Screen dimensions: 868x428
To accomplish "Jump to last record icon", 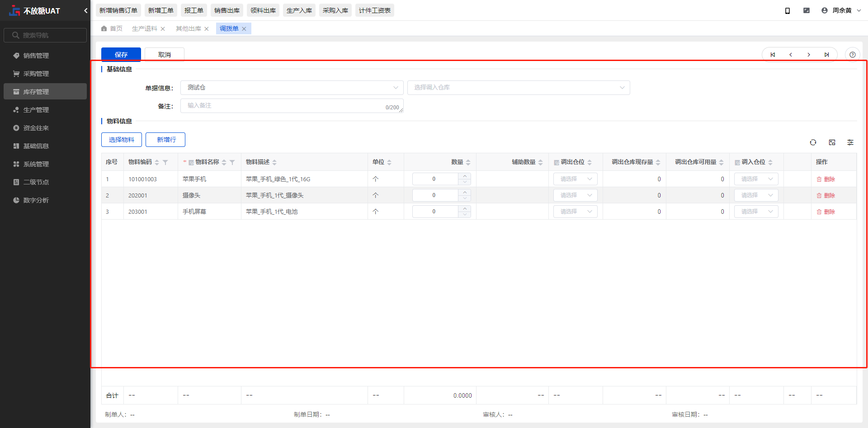I will tap(826, 55).
